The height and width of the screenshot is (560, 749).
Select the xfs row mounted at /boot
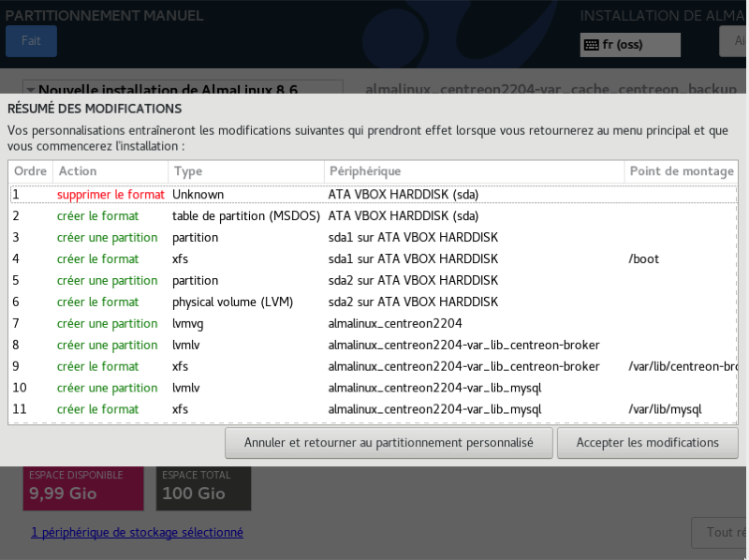(373, 259)
